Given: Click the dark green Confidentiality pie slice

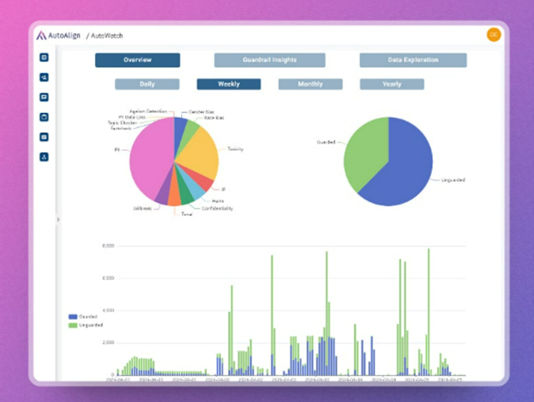Looking at the screenshot, I should click(x=185, y=194).
